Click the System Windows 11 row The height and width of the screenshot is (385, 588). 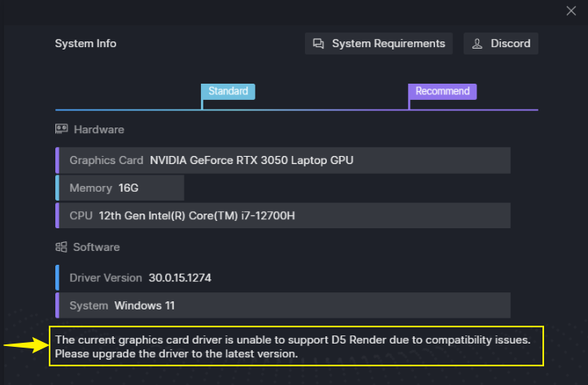283,305
